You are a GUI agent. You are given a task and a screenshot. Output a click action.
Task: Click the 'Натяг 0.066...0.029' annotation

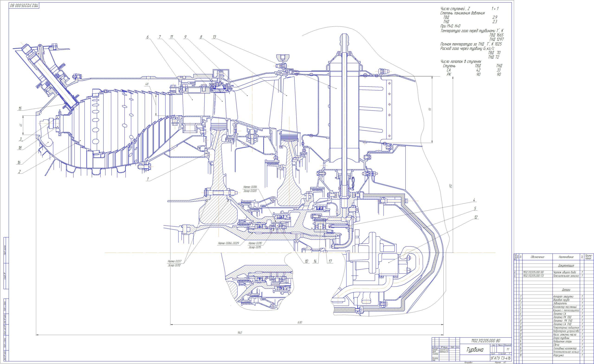click(x=228, y=243)
